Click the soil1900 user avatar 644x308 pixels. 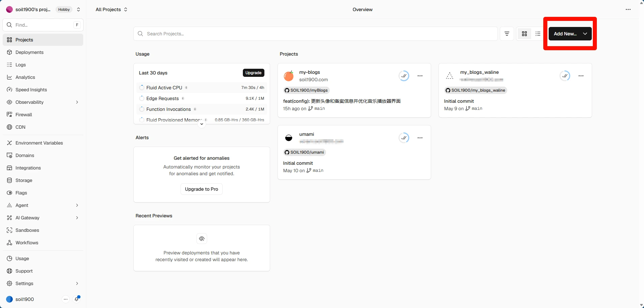[x=9, y=299]
